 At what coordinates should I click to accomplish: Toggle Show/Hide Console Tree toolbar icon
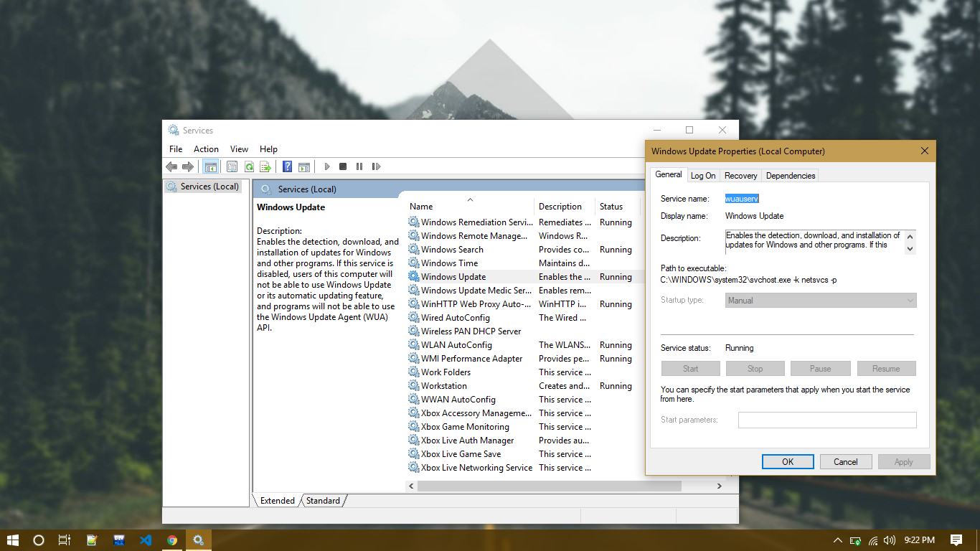[x=210, y=166]
